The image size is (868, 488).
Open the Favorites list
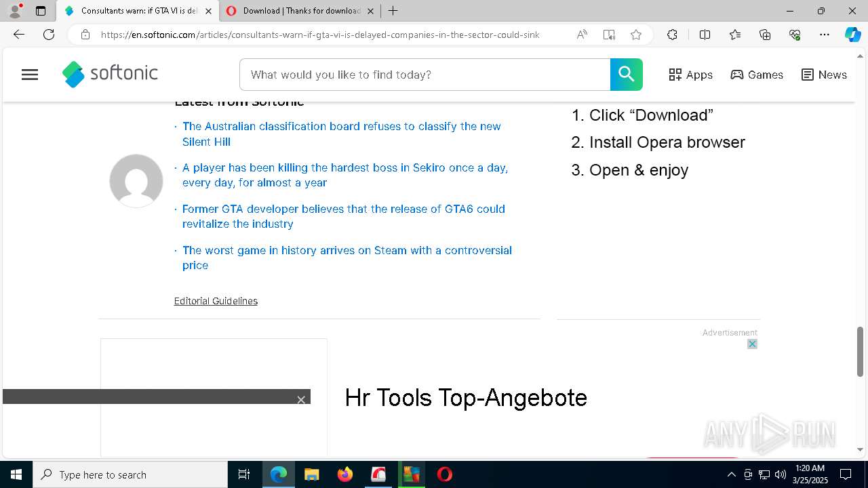point(735,35)
